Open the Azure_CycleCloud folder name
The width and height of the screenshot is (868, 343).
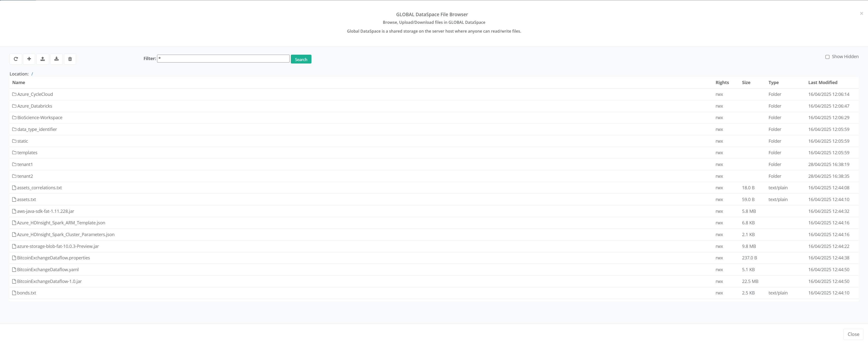pyautogui.click(x=35, y=94)
